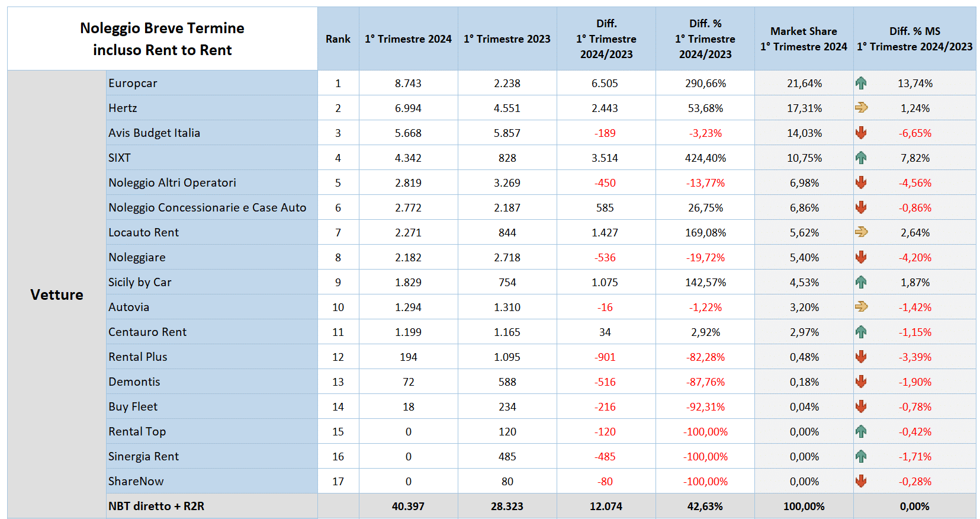Click the NBT diretto + R2R total label
Image resolution: width=980 pixels, height=519 pixels.
(x=156, y=507)
